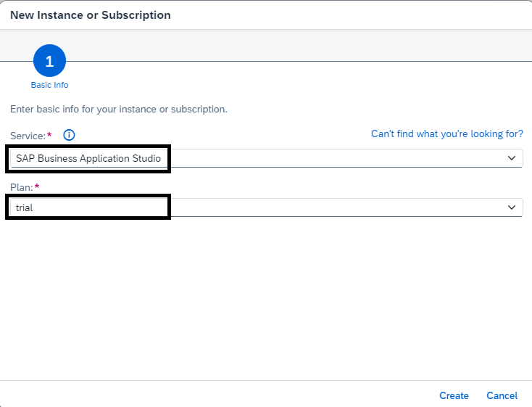This screenshot has height=407, width=532.
Task: Cancel the new instance dialog
Action: [502, 395]
